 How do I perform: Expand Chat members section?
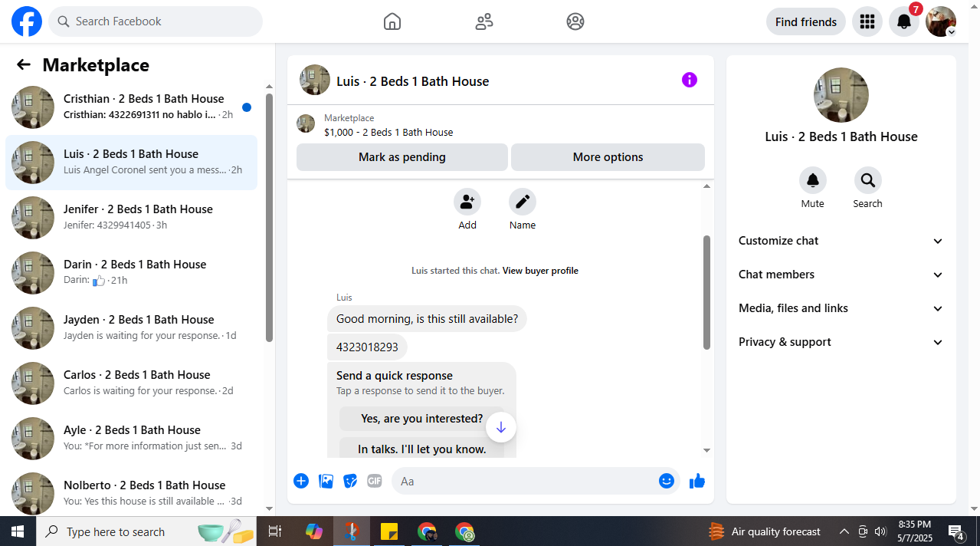coord(841,275)
